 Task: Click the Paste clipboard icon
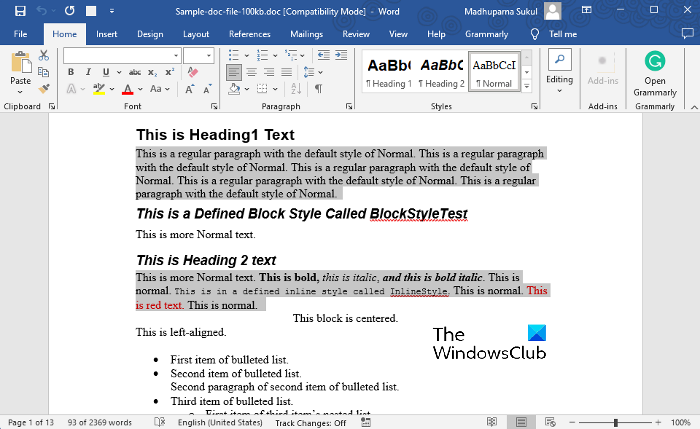tap(21, 62)
